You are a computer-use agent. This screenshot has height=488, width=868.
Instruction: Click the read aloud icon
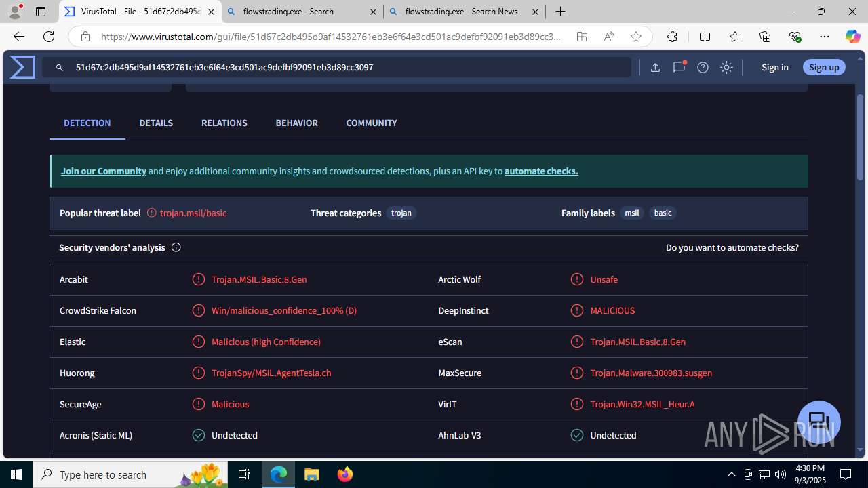[609, 37]
